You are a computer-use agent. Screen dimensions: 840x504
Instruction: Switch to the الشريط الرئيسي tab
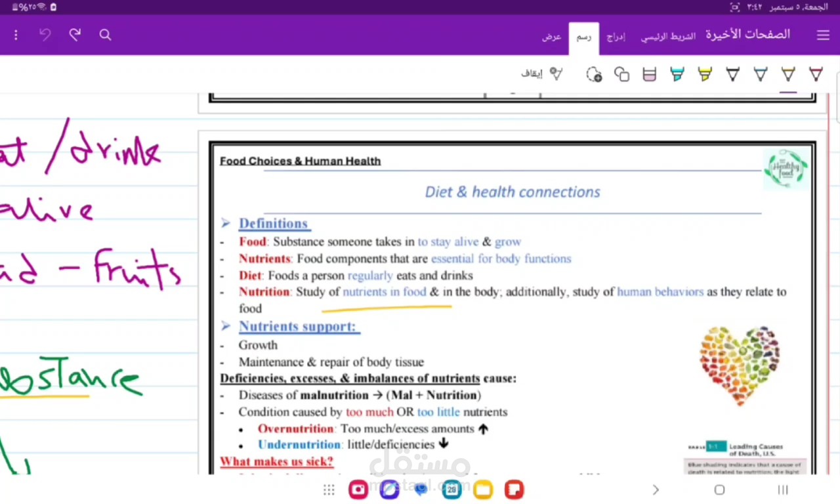(667, 37)
